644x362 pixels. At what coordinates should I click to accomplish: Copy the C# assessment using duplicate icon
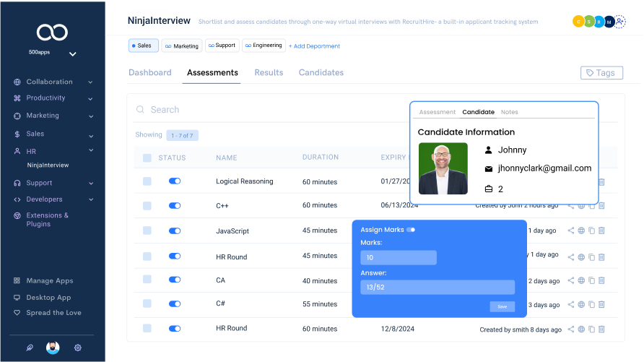[591, 305]
